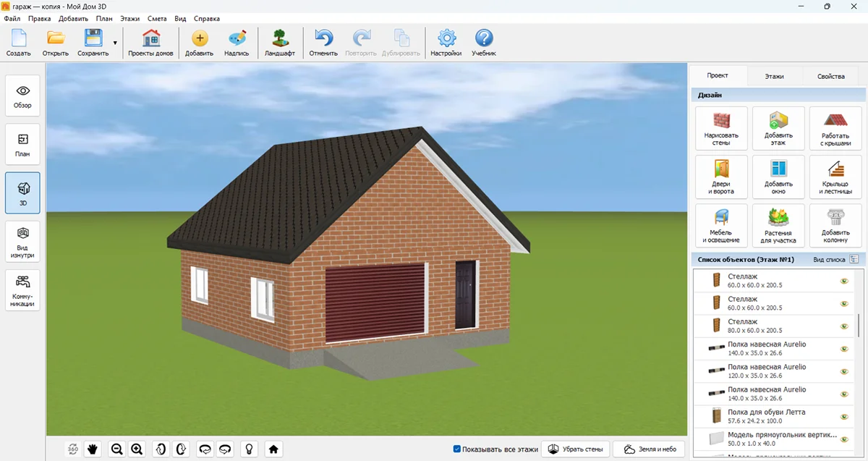
Task: Click the Убрать стены button
Action: pos(576,449)
